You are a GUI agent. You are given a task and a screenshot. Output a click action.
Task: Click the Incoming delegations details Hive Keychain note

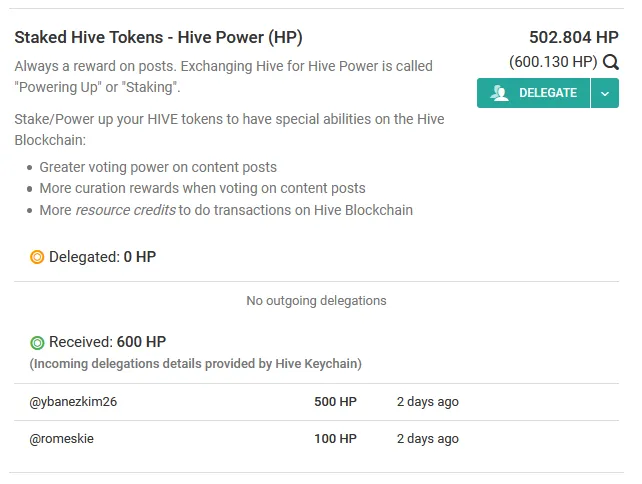pos(195,364)
